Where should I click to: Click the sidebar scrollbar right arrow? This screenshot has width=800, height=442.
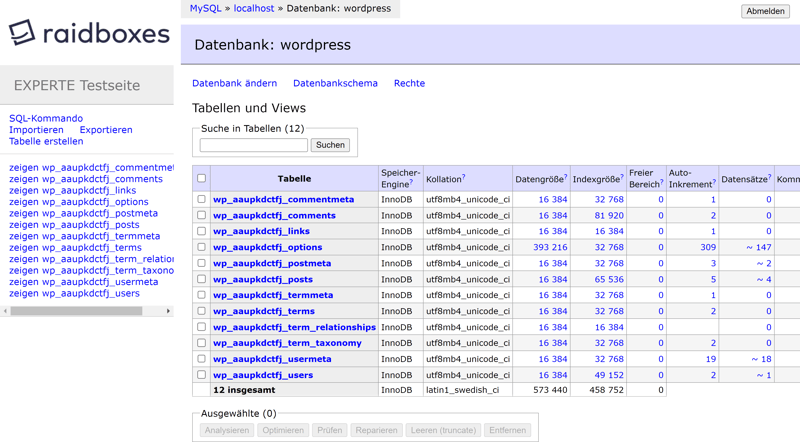click(x=168, y=311)
